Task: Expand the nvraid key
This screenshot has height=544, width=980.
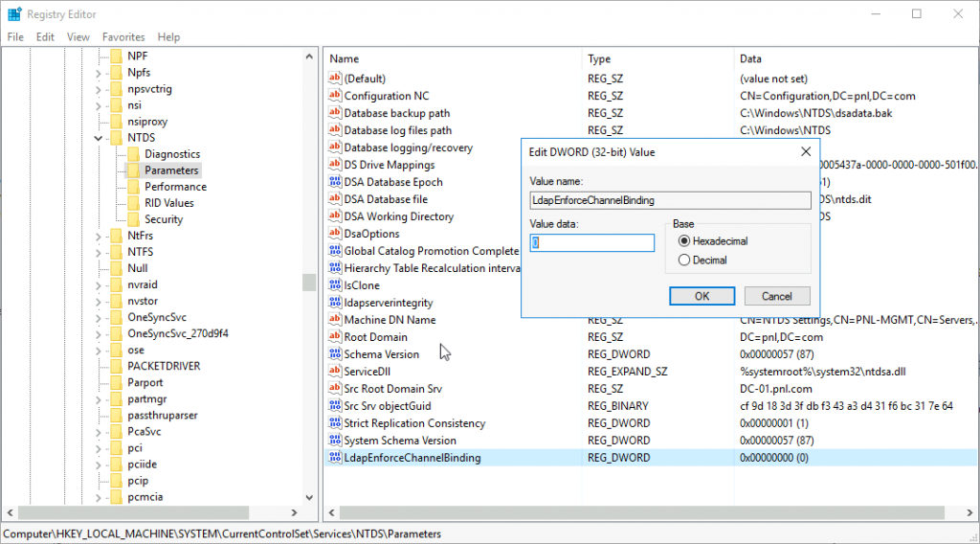Action: click(99, 284)
